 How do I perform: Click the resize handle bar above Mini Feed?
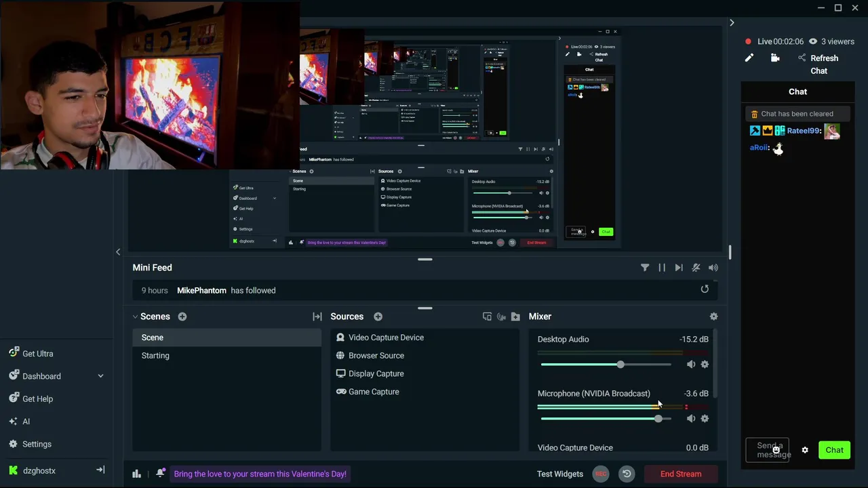click(425, 259)
